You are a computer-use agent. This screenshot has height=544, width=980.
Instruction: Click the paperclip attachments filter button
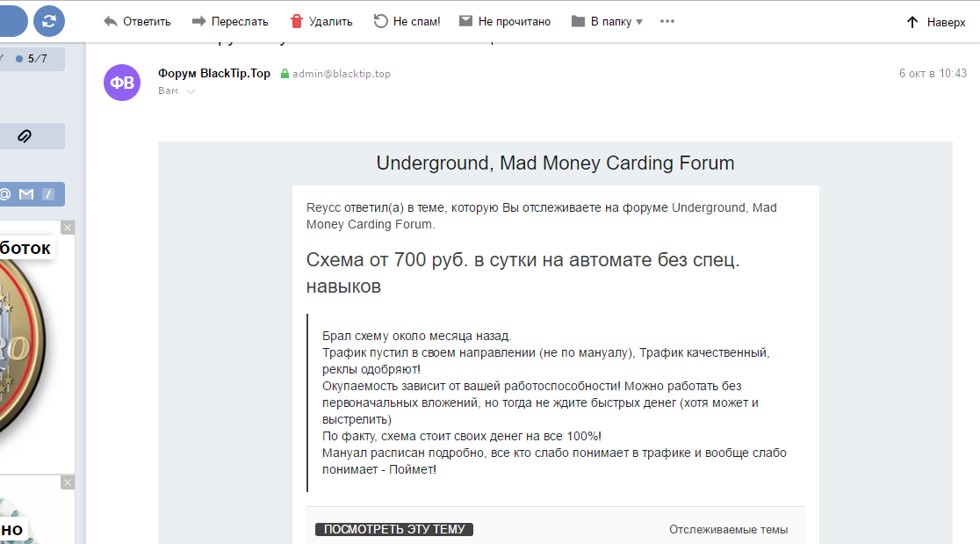click(x=25, y=135)
